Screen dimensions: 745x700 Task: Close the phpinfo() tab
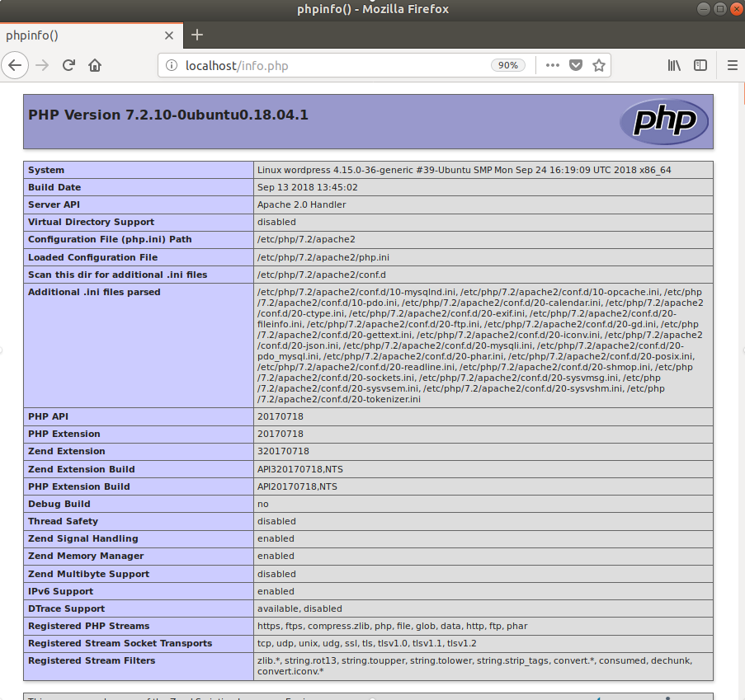[x=168, y=35]
